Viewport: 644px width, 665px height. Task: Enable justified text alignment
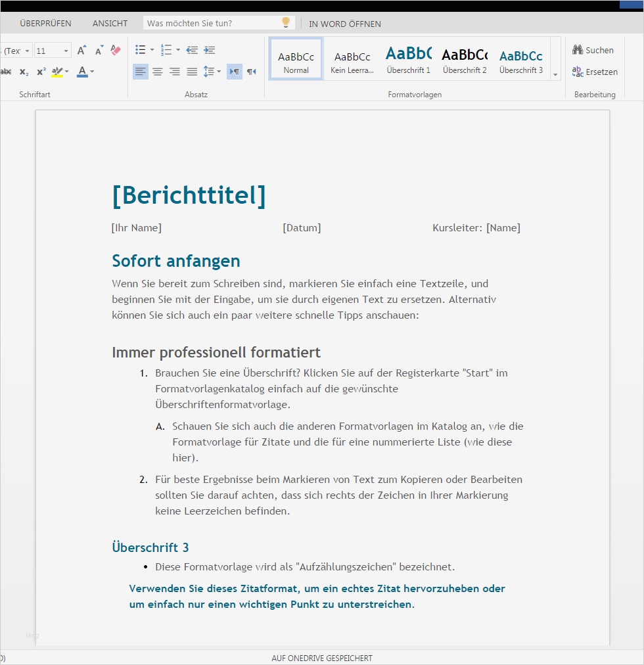[191, 72]
